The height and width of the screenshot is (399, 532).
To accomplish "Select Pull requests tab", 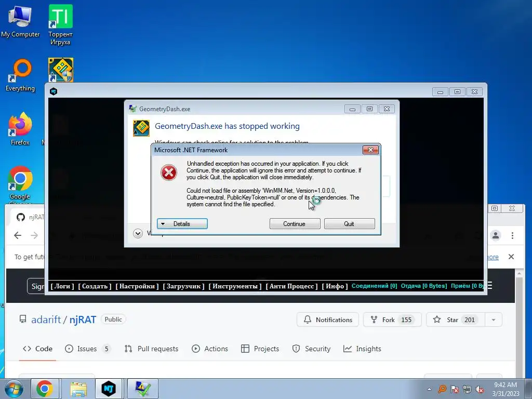I will (x=151, y=349).
